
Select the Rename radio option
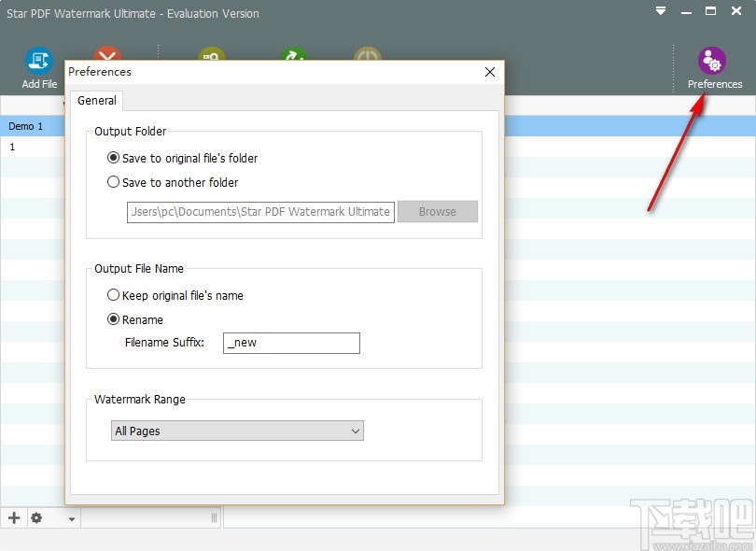pyautogui.click(x=135, y=319)
